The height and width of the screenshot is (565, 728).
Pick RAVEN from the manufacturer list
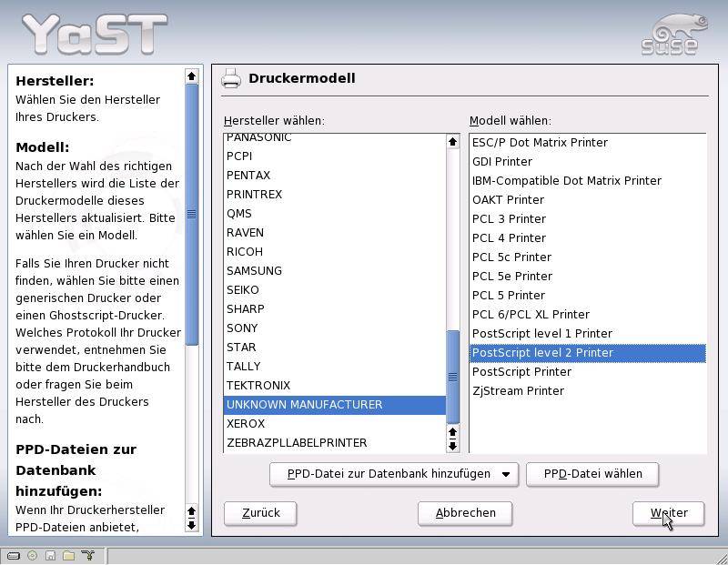point(334,233)
